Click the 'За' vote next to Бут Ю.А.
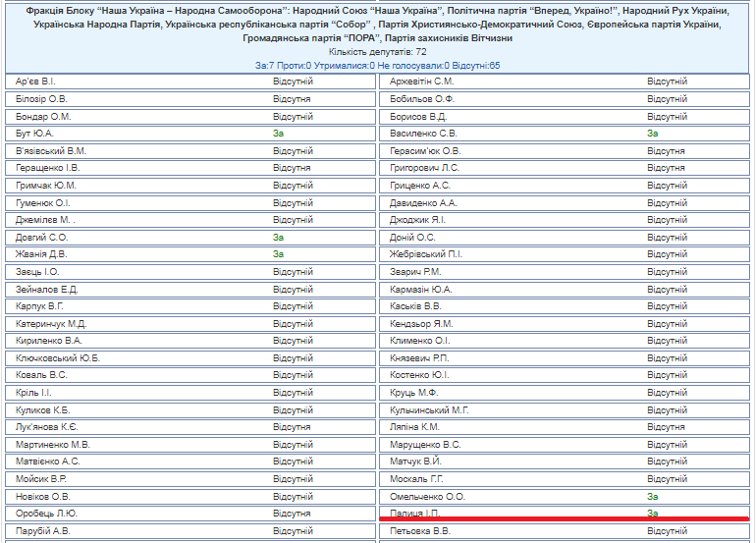Image resolution: width=756 pixels, height=543 pixels. coord(278,134)
